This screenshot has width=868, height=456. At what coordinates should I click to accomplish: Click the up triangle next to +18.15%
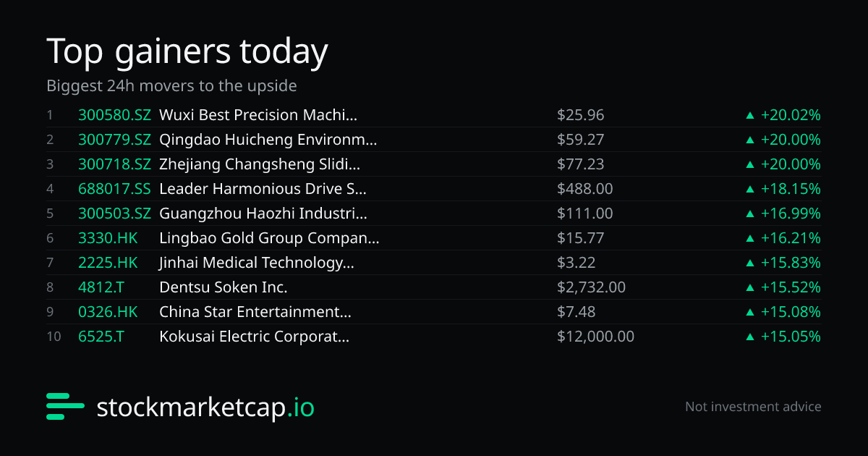tap(750, 189)
